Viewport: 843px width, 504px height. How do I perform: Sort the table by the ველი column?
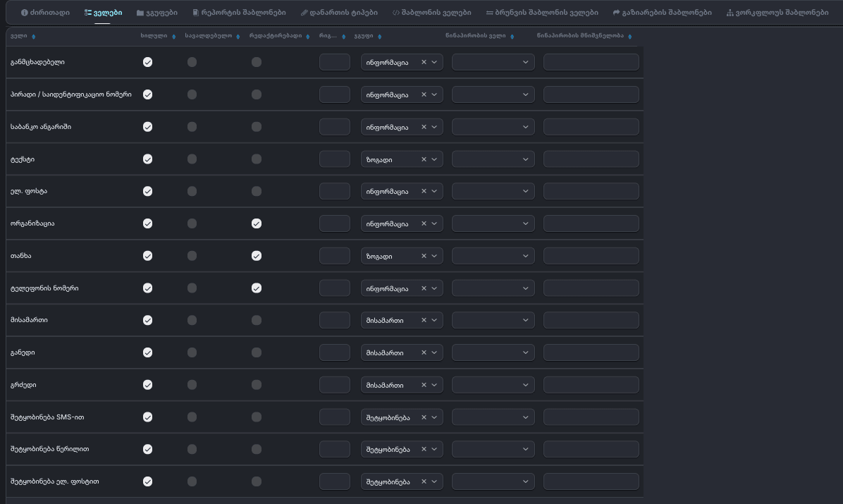coord(33,37)
